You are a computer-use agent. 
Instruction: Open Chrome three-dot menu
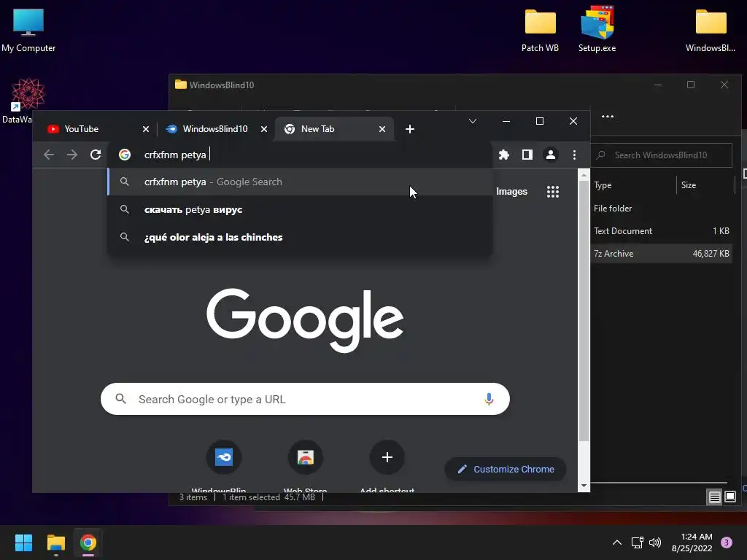(575, 155)
